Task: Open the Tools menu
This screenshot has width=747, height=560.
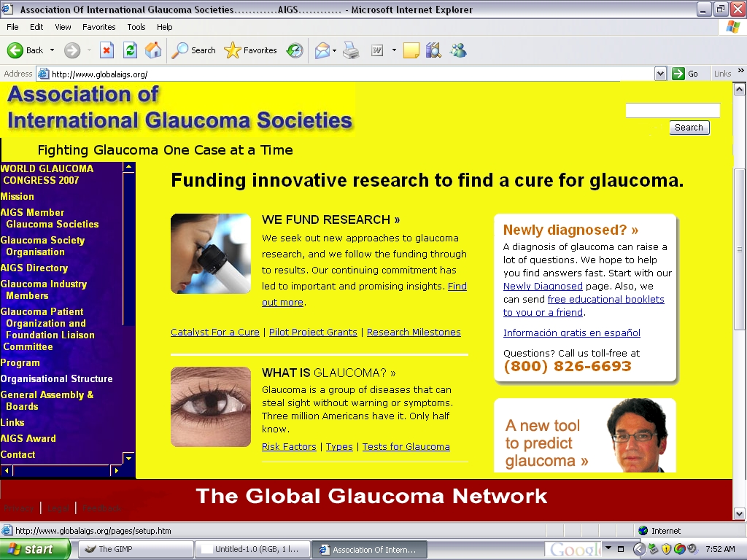Action: (x=136, y=27)
